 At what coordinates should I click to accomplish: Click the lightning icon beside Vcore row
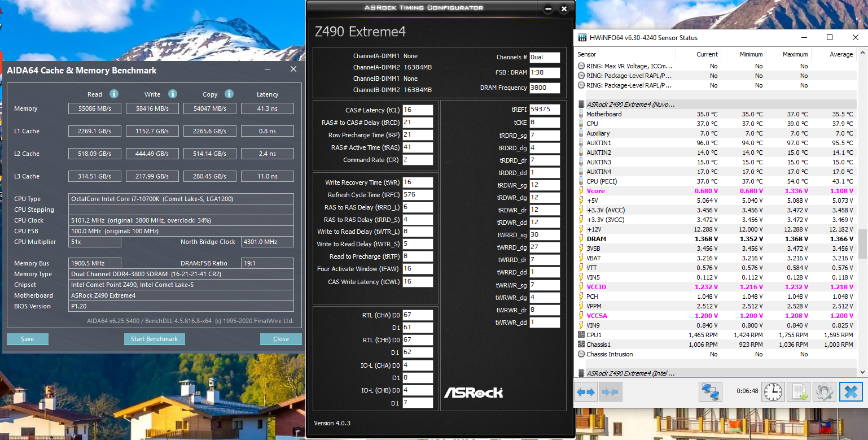tap(581, 191)
